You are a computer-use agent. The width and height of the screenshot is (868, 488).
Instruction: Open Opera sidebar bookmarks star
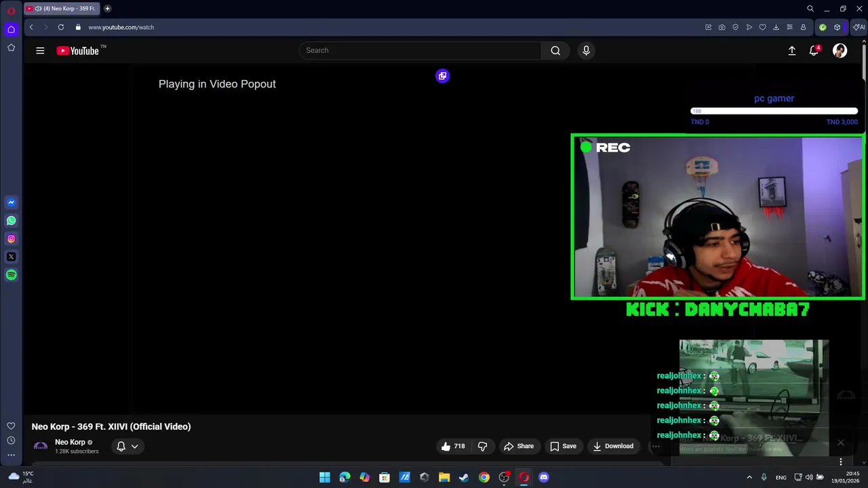pyautogui.click(x=11, y=47)
